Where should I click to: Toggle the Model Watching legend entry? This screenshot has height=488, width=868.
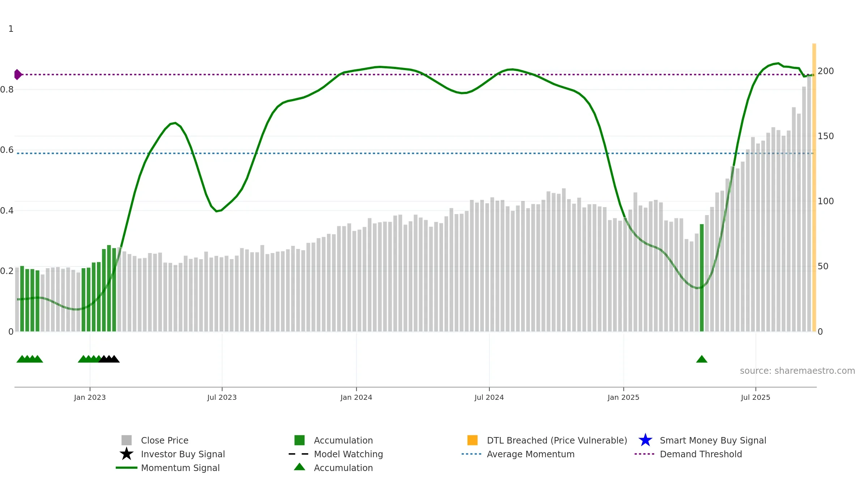(336, 454)
